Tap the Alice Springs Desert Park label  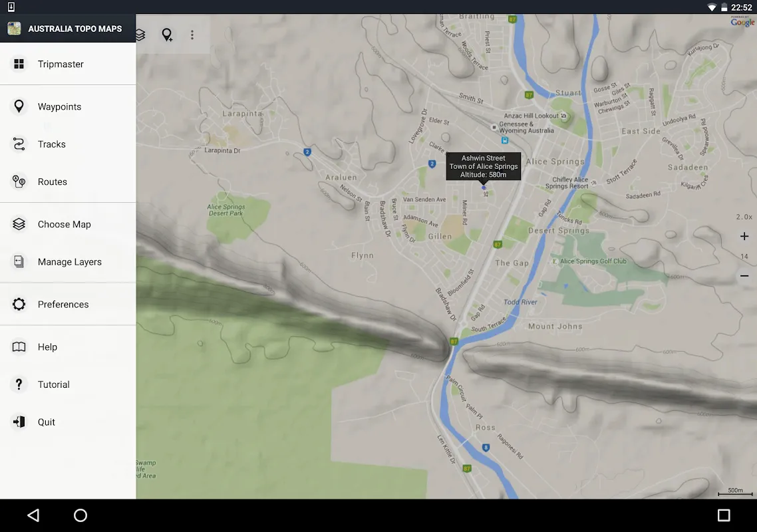point(226,209)
